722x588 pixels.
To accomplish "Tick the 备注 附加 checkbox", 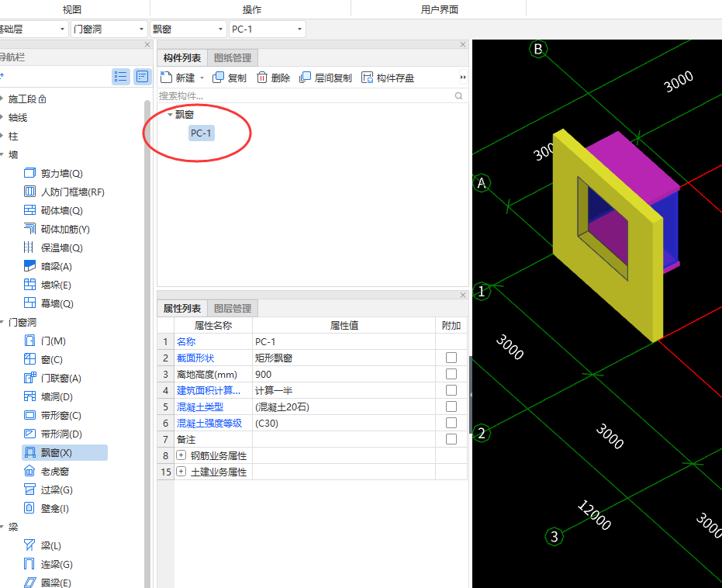I will point(451,439).
